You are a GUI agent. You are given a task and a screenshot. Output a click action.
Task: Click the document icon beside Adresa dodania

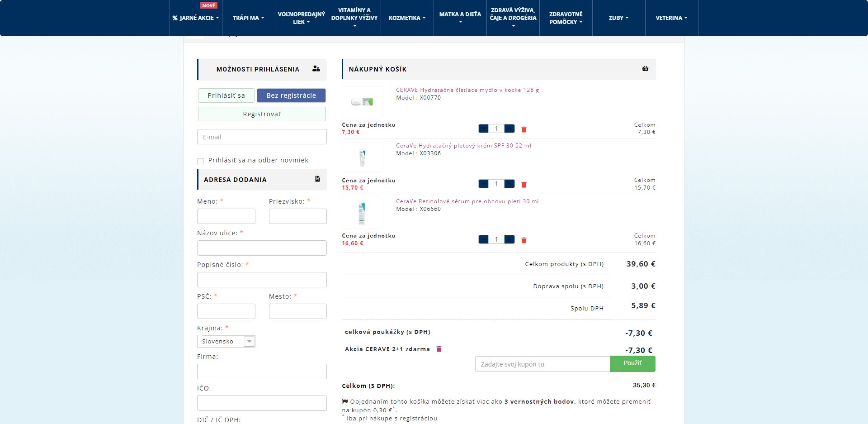(317, 179)
